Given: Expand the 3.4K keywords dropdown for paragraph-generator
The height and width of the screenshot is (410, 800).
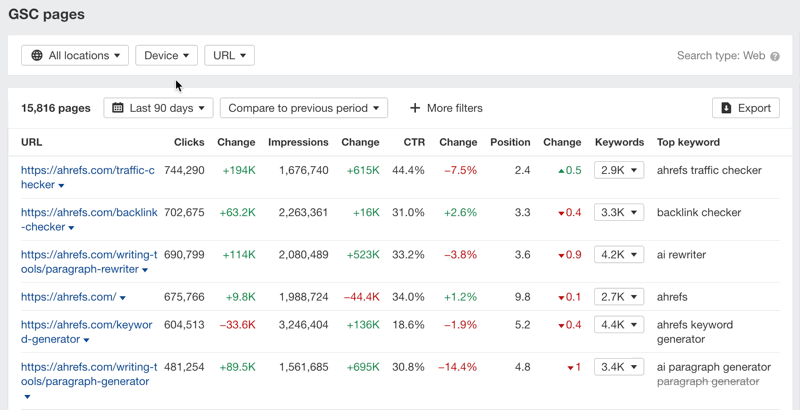Looking at the screenshot, I should pyautogui.click(x=618, y=367).
